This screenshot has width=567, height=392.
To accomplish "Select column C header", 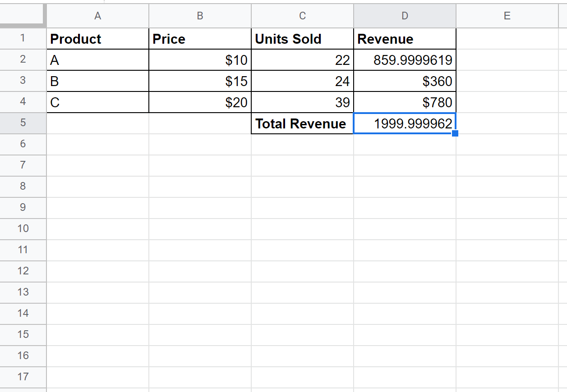I will coord(302,16).
